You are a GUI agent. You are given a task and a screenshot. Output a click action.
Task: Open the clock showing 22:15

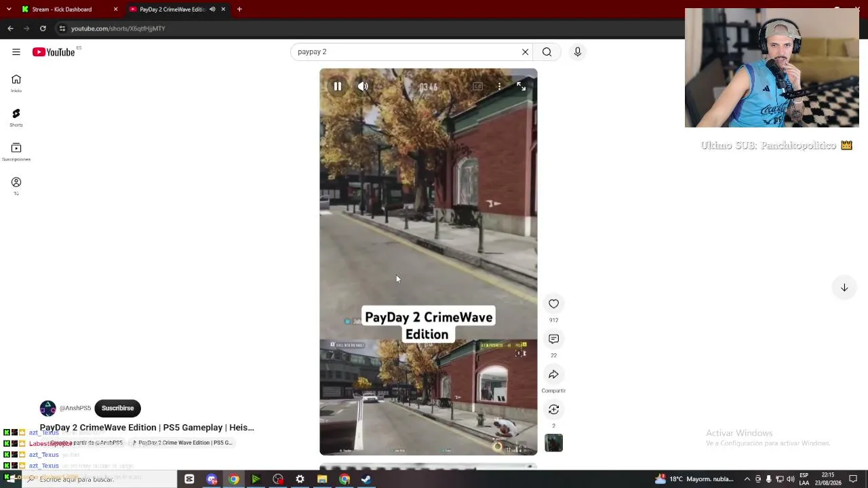coord(828,479)
